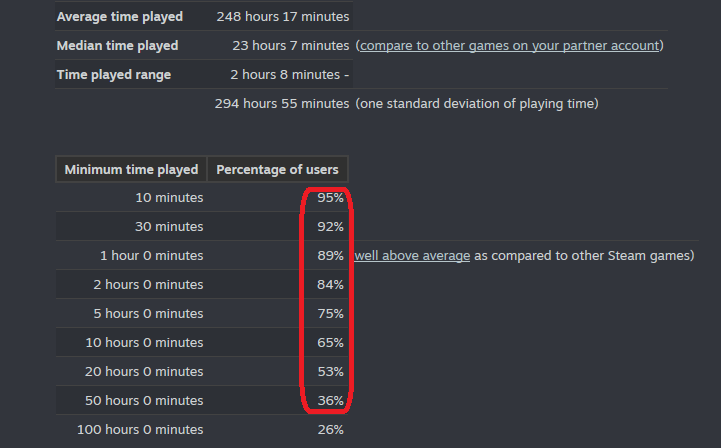Open the compare to other games link

point(509,46)
